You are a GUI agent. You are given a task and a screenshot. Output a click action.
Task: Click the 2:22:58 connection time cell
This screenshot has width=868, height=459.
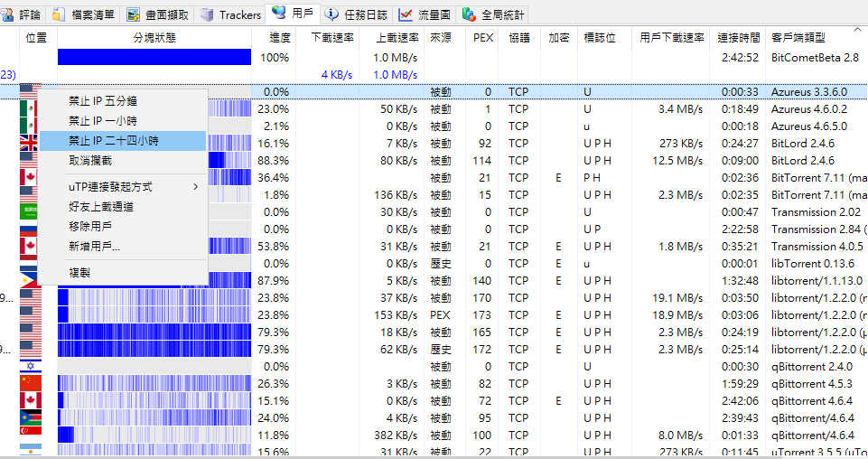click(x=740, y=229)
